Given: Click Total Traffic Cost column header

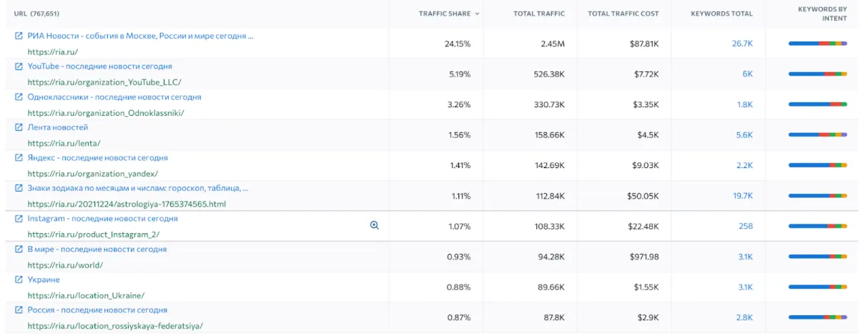Looking at the screenshot, I should [623, 14].
